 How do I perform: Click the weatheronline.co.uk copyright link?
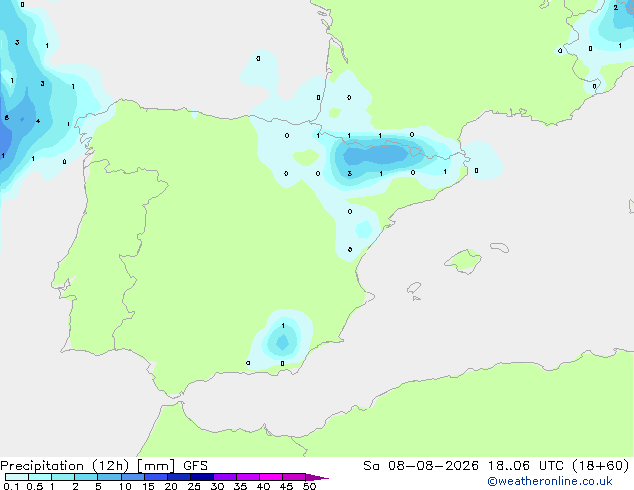click(x=550, y=481)
